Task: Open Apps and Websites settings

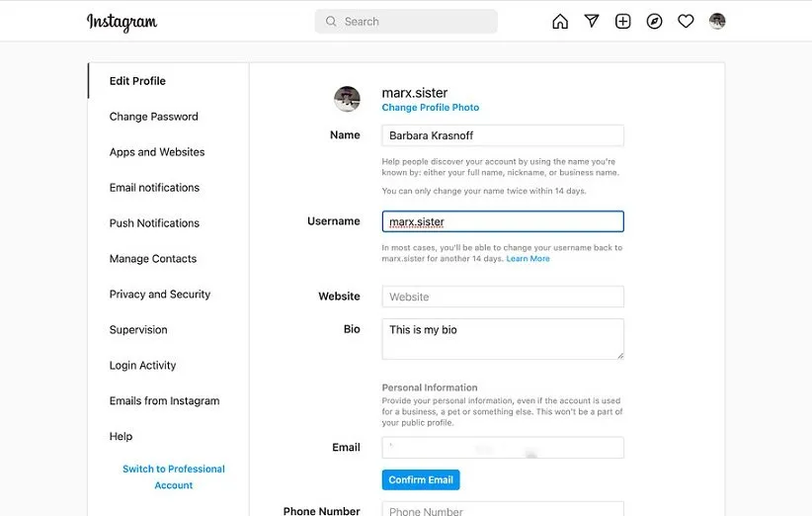Action: 157,152
